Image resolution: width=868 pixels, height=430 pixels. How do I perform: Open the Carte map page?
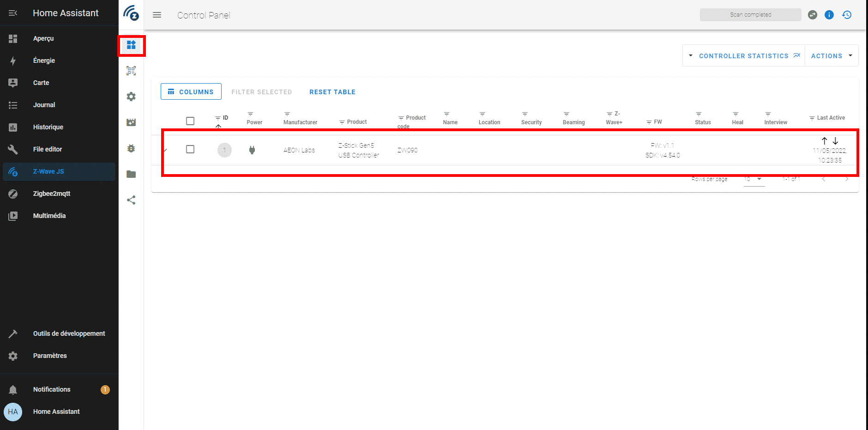[x=59, y=83]
